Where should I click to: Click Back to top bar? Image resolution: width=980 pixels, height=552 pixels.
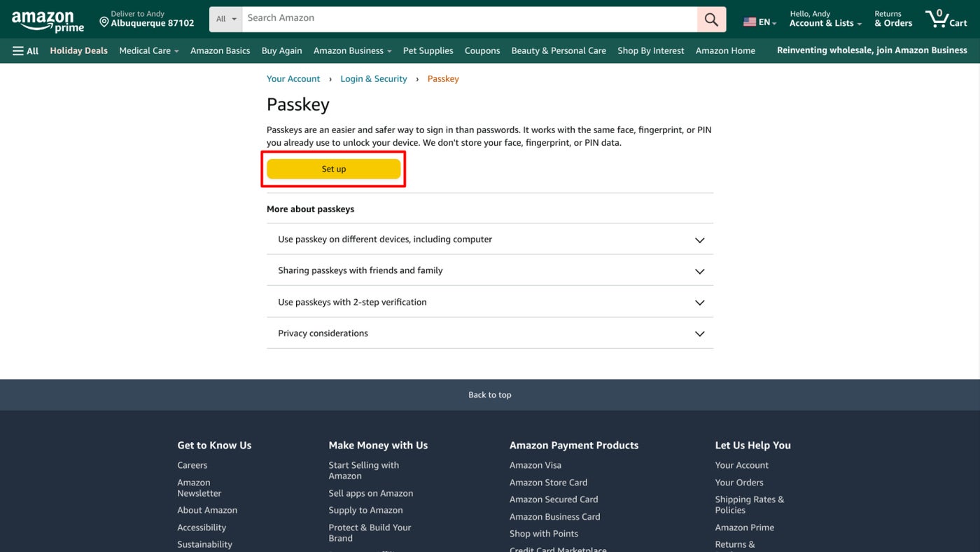(490, 395)
